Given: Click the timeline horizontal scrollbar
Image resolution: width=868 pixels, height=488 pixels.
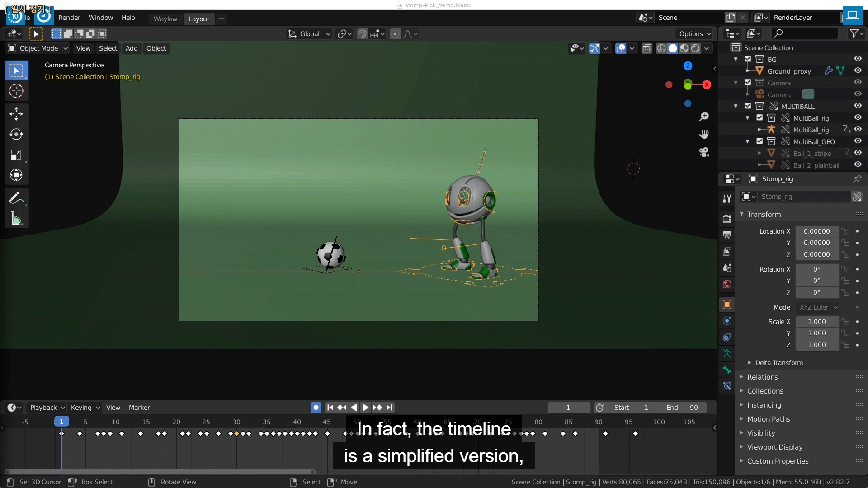Looking at the screenshot, I should pyautogui.click(x=159, y=472).
